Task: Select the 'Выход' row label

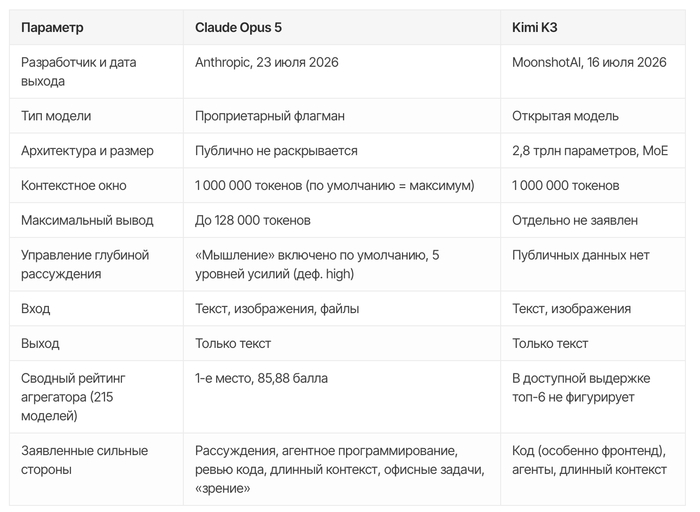Action: pyautogui.click(x=40, y=344)
